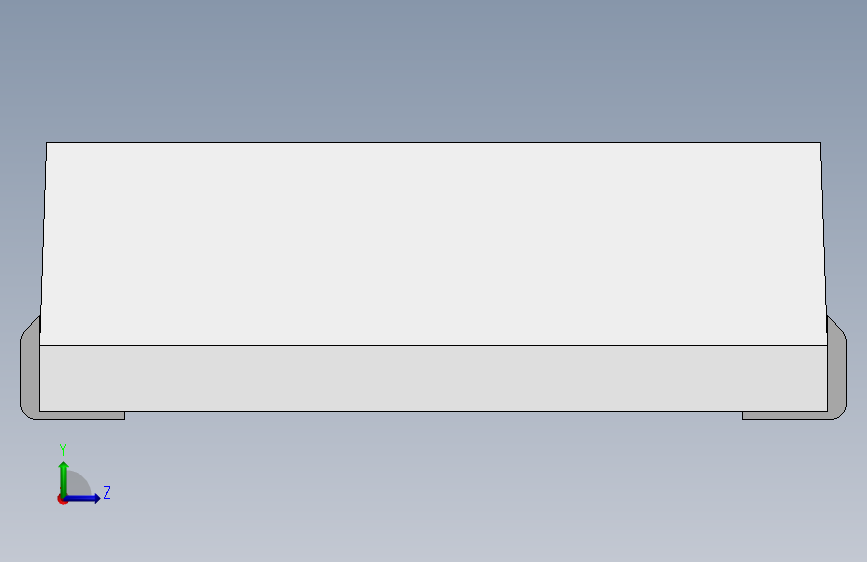Pick the right bottom foot tab
The height and width of the screenshot is (562, 867).
point(787,415)
